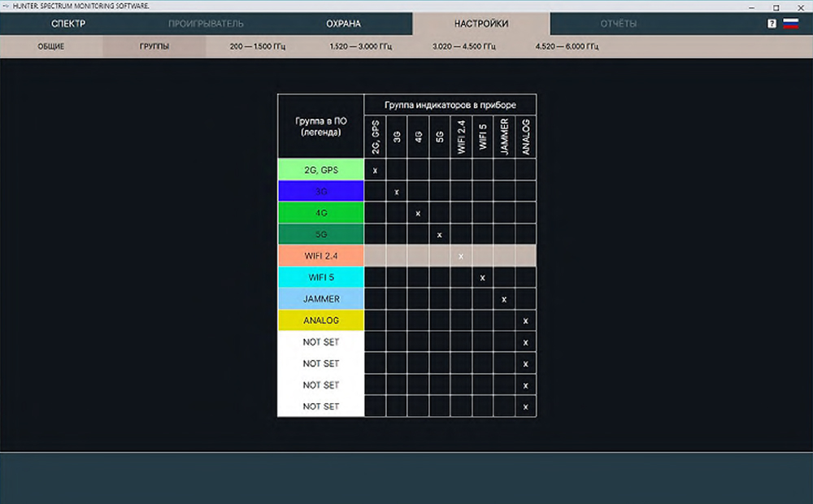Click the app icon in title bar
Viewport: 813px width, 504px height.
[x=5, y=6]
